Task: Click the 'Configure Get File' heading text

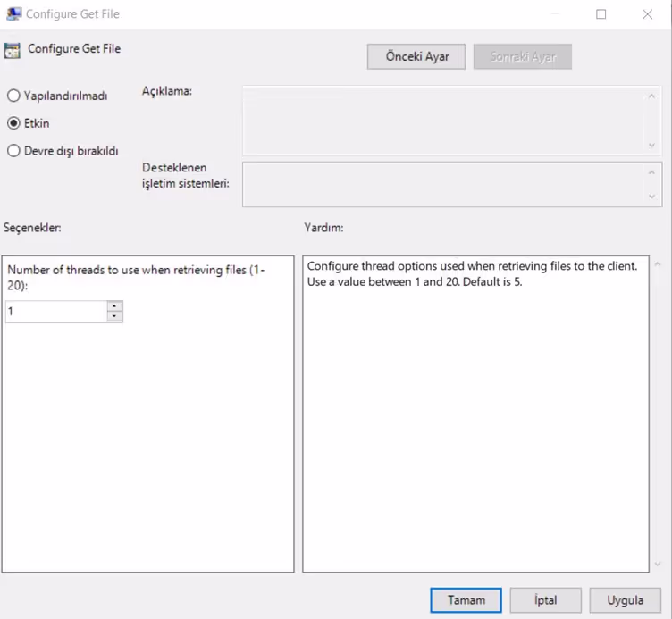Action: [x=74, y=49]
